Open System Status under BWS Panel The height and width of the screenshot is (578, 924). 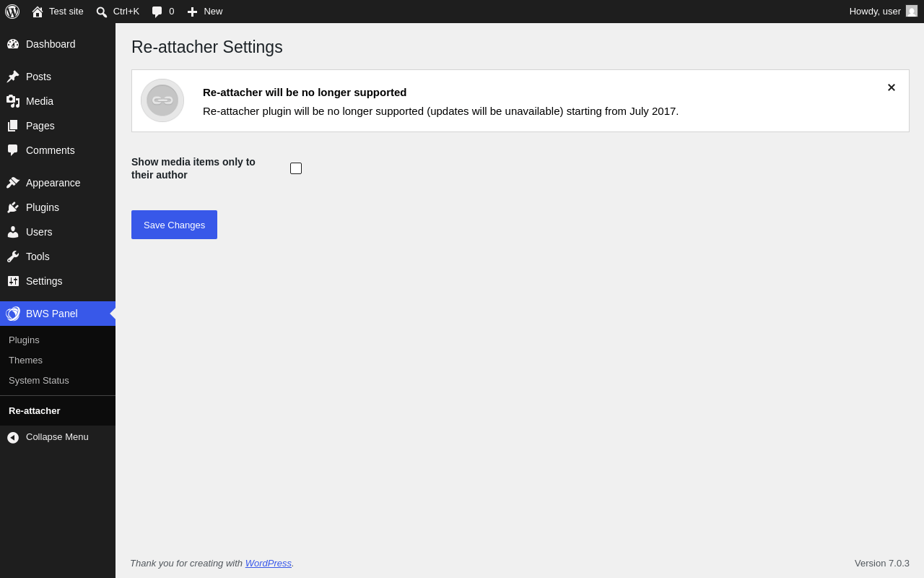39,380
